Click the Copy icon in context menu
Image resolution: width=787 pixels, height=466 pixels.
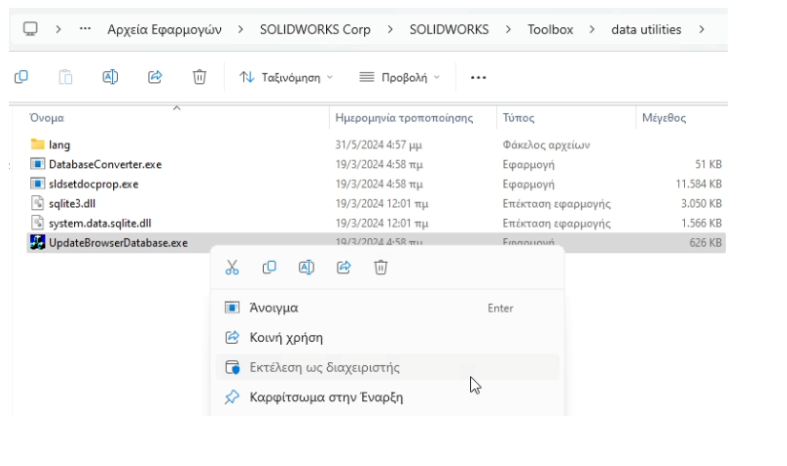click(269, 267)
